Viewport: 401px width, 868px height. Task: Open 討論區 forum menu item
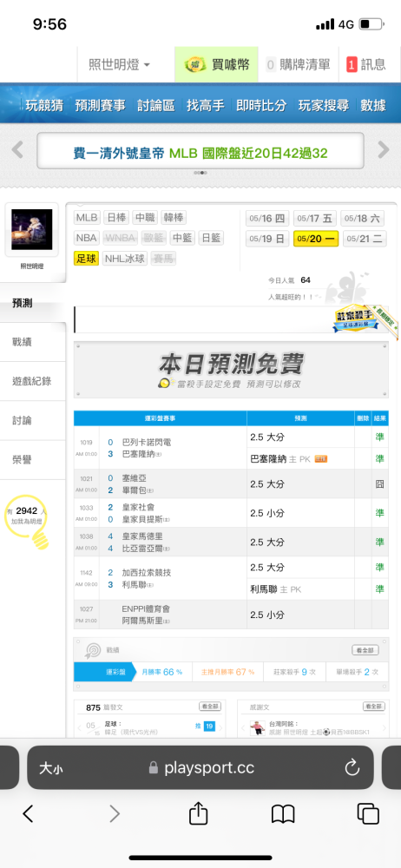[155, 105]
